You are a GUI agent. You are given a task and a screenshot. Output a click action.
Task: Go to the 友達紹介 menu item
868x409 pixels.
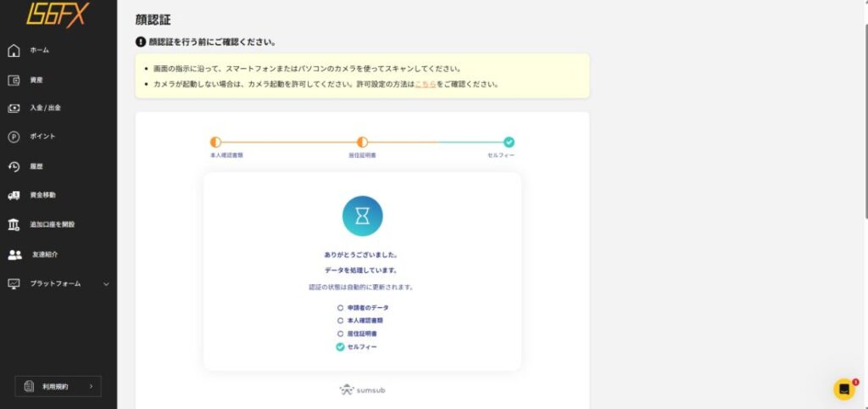pyautogui.click(x=45, y=254)
